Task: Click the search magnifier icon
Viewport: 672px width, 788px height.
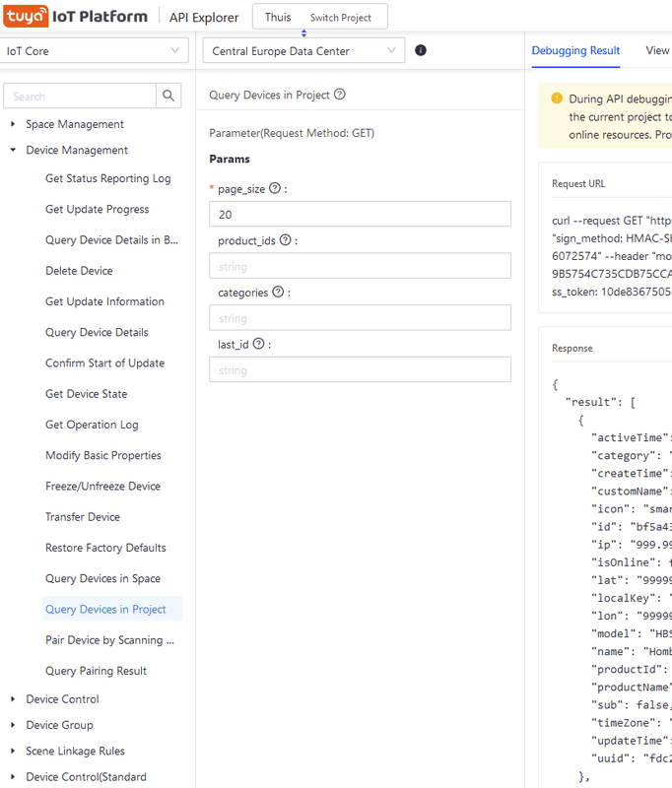Action: pyautogui.click(x=169, y=96)
